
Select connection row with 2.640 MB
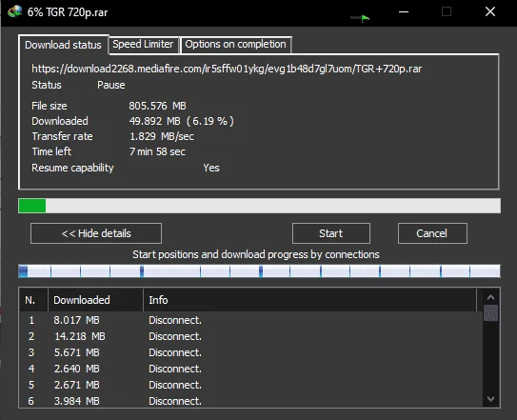pos(250,369)
